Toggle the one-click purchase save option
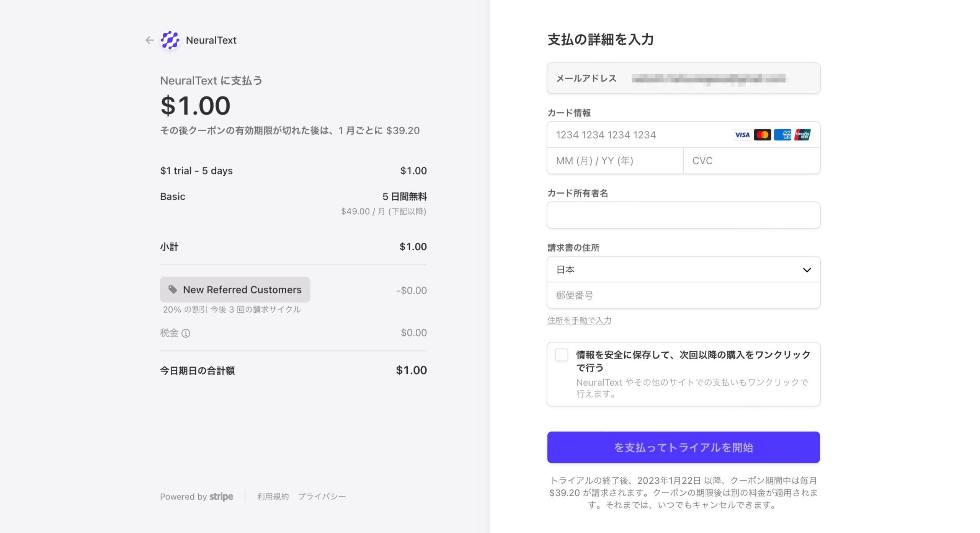980x533 pixels. [x=562, y=355]
